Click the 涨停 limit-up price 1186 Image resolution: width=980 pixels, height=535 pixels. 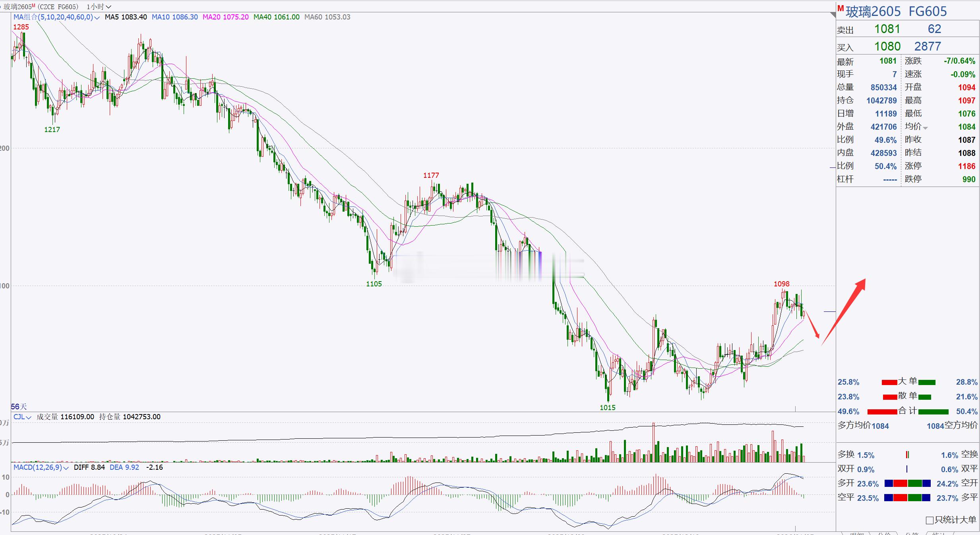[966, 166]
